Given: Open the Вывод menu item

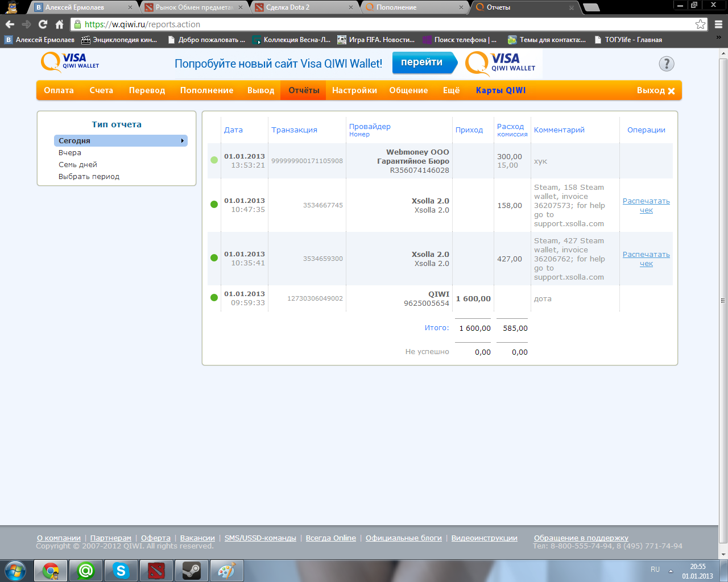Looking at the screenshot, I should pos(260,90).
